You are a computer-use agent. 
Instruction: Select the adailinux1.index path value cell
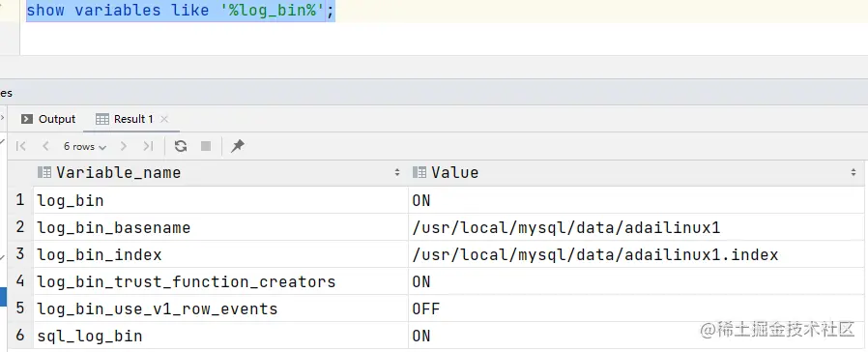[x=636, y=254]
